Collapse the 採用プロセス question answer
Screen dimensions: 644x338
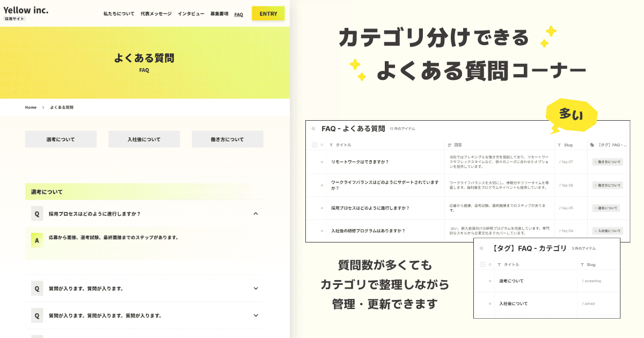(256, 213)
